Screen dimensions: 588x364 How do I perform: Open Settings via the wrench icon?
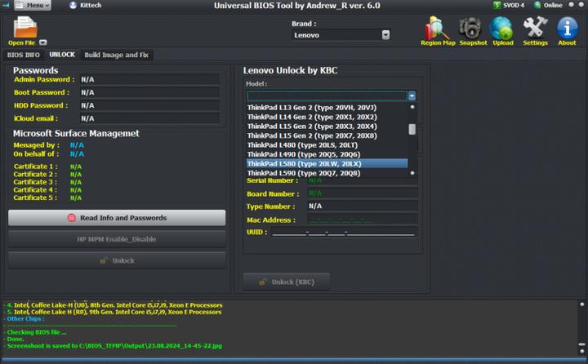[535, 29]
